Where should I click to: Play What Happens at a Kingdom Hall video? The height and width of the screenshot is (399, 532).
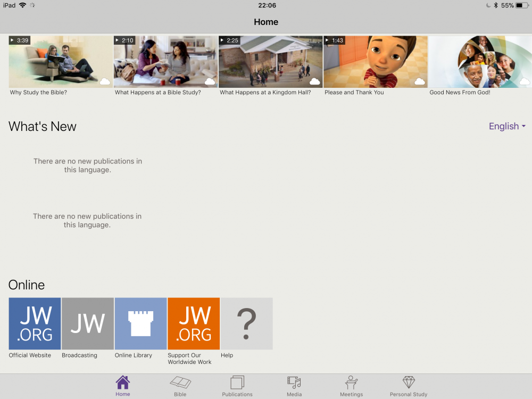270,61
